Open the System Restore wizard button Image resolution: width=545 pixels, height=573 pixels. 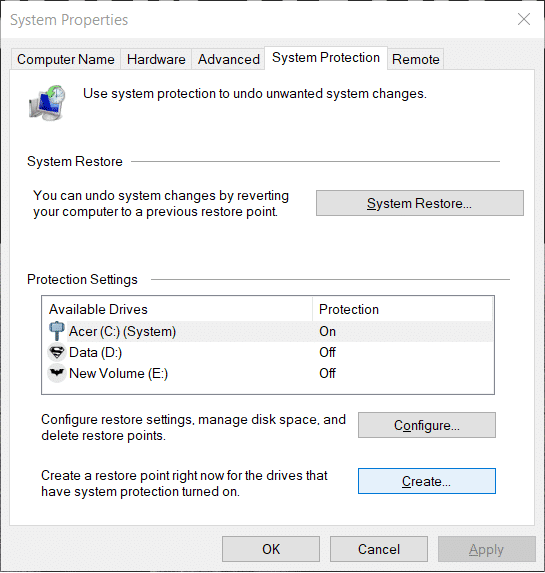click(420, 203)
